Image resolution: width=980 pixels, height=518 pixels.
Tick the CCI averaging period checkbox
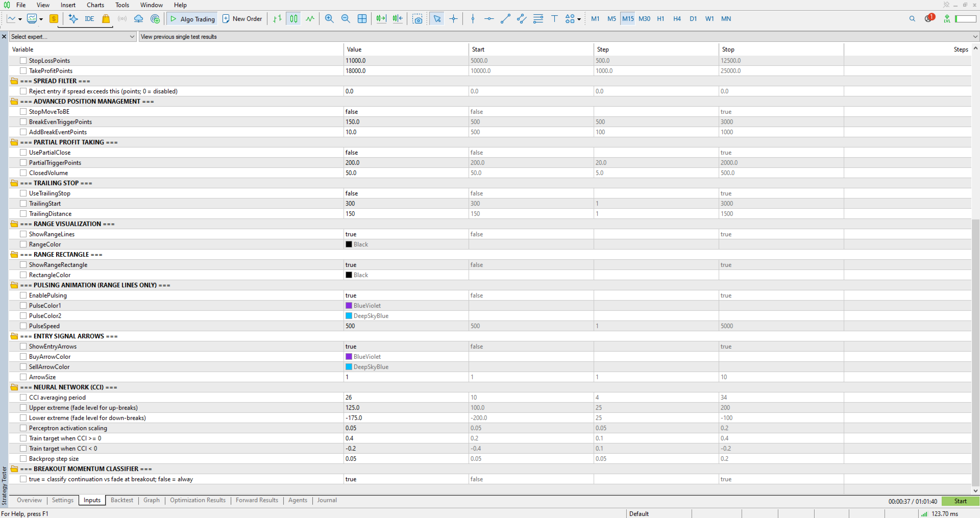click(x=23, y=398)
